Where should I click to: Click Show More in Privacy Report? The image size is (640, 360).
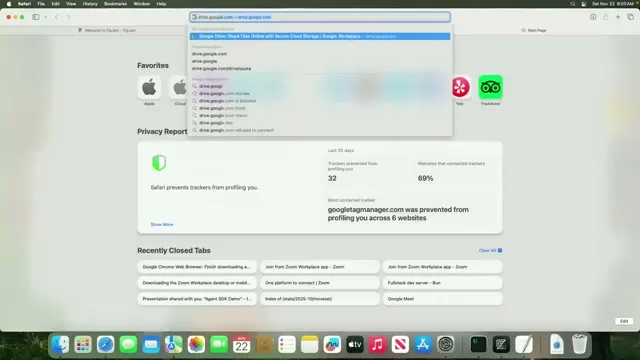coord(162,224)
